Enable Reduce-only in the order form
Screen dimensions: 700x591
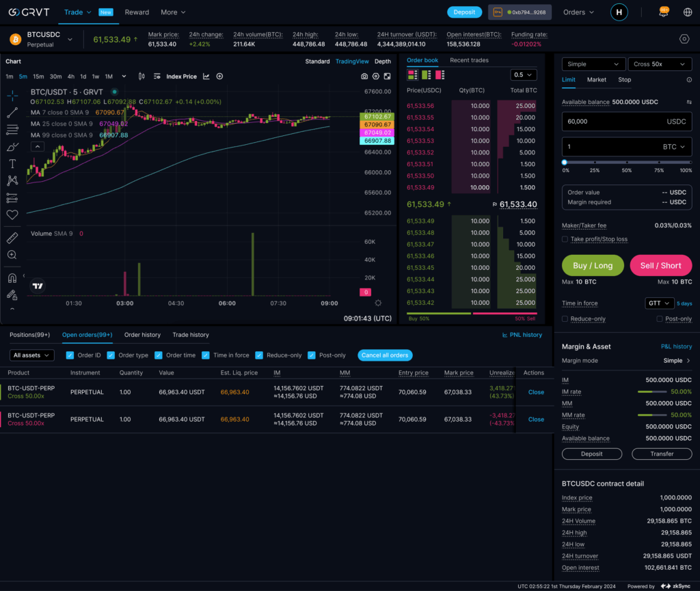click(x=565, y=319)
